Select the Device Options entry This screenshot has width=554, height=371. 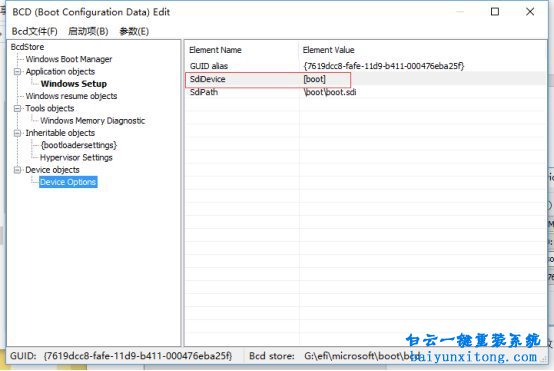tap(68, 182)
